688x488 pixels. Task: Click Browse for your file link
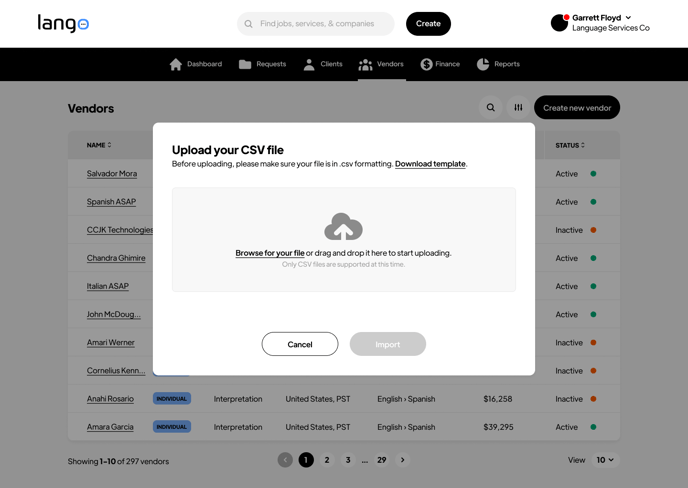coord(270,253)
